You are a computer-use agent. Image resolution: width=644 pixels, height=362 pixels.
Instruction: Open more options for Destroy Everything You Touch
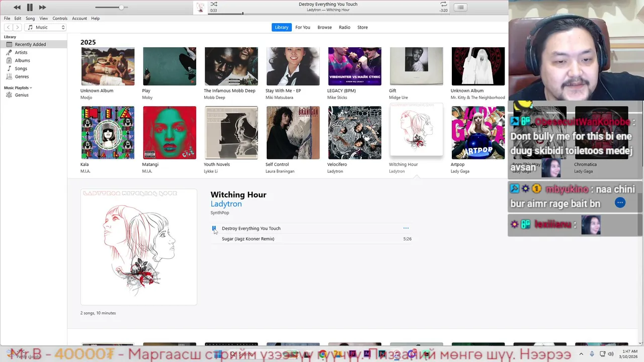406,228
